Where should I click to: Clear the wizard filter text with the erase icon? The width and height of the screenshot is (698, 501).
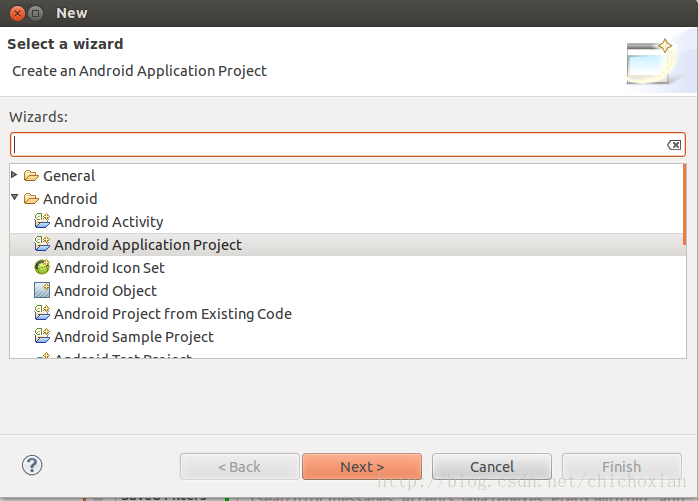point(674,145)
